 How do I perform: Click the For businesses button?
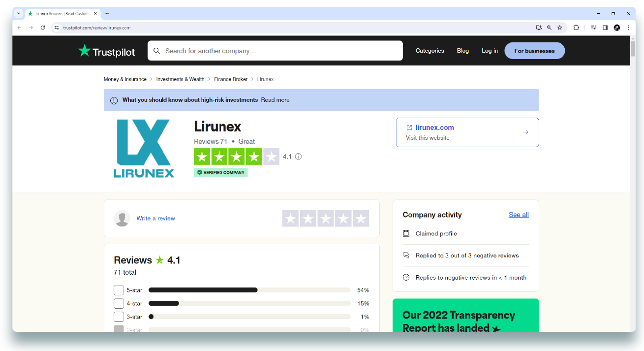click(535, 51)
